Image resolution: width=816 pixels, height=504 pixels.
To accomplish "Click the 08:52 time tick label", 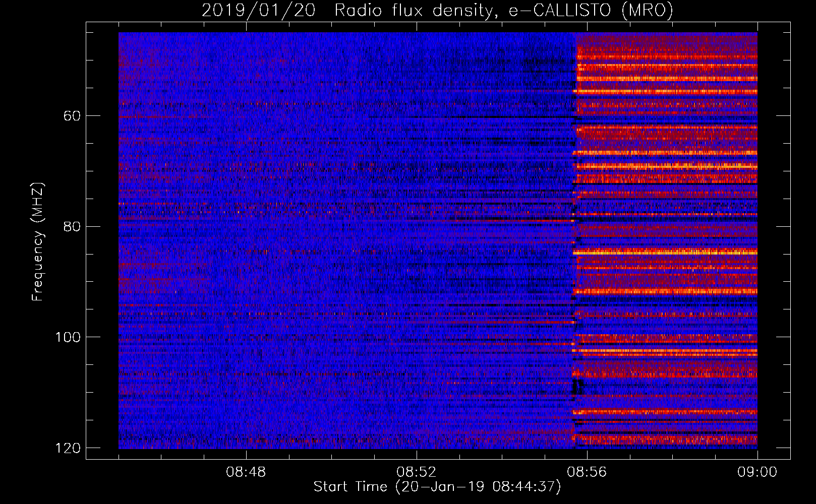I will (x=416, y=472).
